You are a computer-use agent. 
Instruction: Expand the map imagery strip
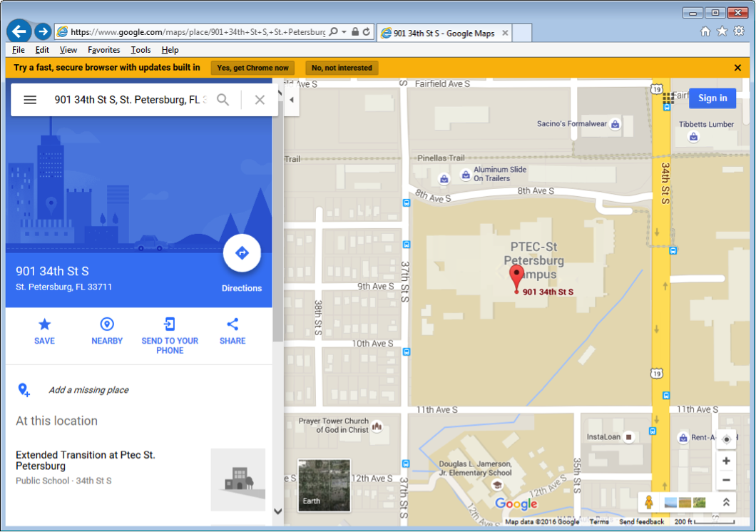pos(726,502)
